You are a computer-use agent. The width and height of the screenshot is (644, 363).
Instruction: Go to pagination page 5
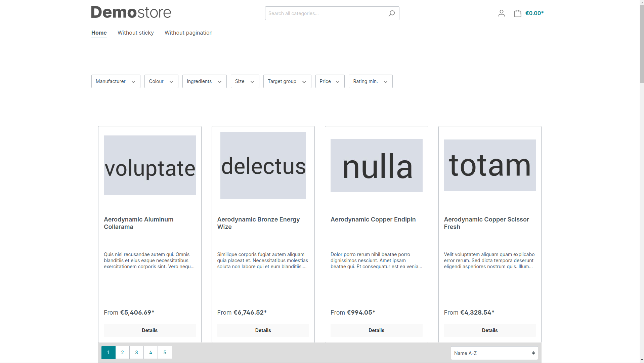pyautogui.click(x=165, y=352)
